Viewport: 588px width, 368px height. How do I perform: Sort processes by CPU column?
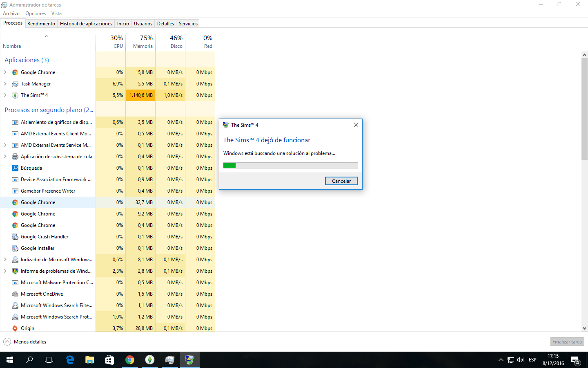pyautogui.click(x=111, y=42)
